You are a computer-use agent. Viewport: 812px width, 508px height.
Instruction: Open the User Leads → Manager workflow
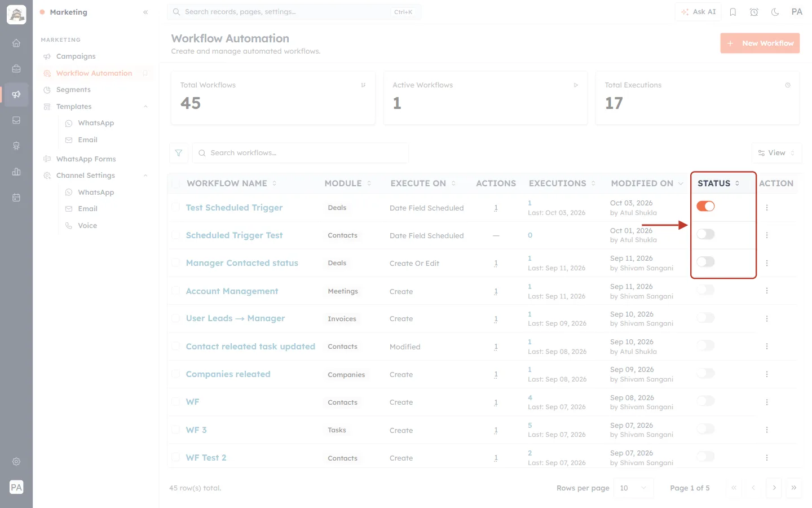235,318
